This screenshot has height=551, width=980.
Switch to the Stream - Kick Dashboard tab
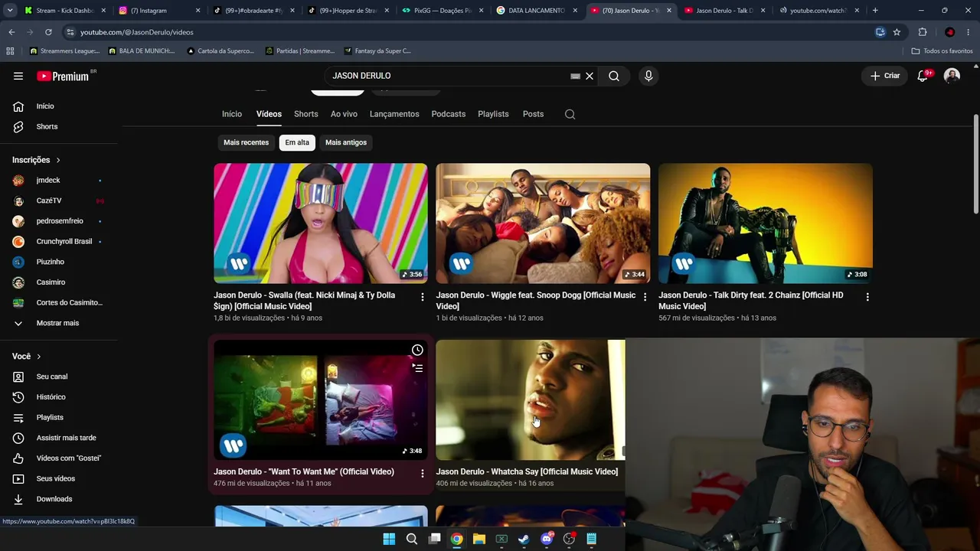click(x=64, y=11)
